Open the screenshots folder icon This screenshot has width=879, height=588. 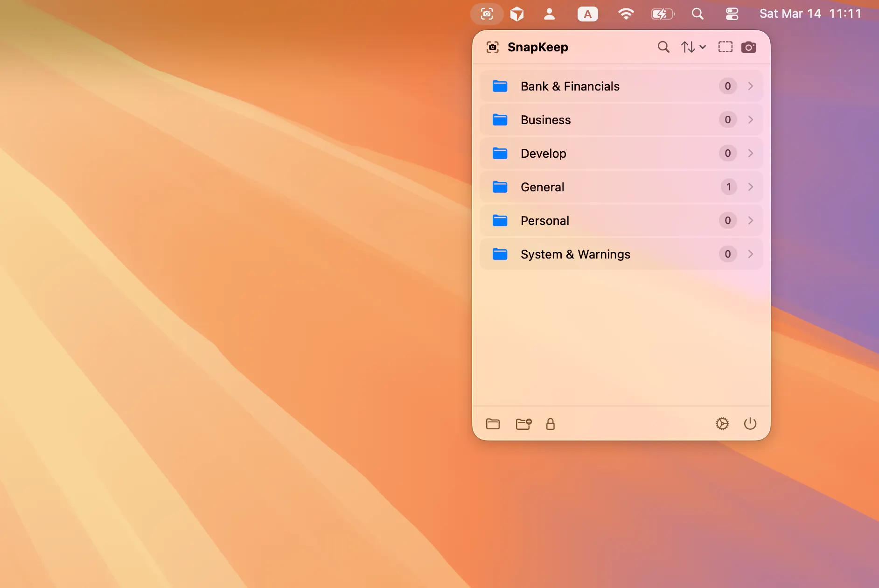pyautogui.click(x=493, y=424)
